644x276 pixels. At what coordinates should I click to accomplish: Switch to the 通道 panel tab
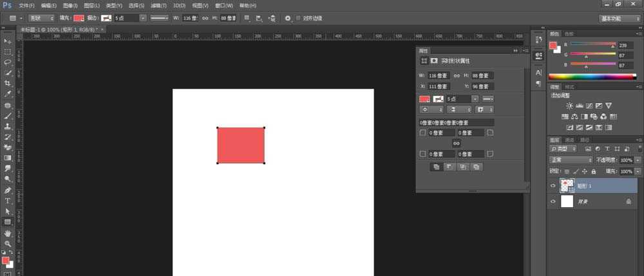569,140
